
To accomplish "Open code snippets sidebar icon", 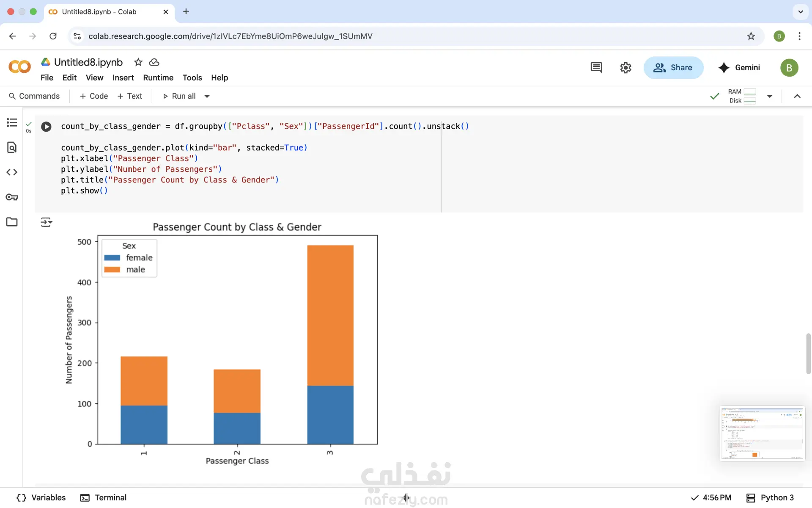I will pyautogui.click(x=12, y=172).
